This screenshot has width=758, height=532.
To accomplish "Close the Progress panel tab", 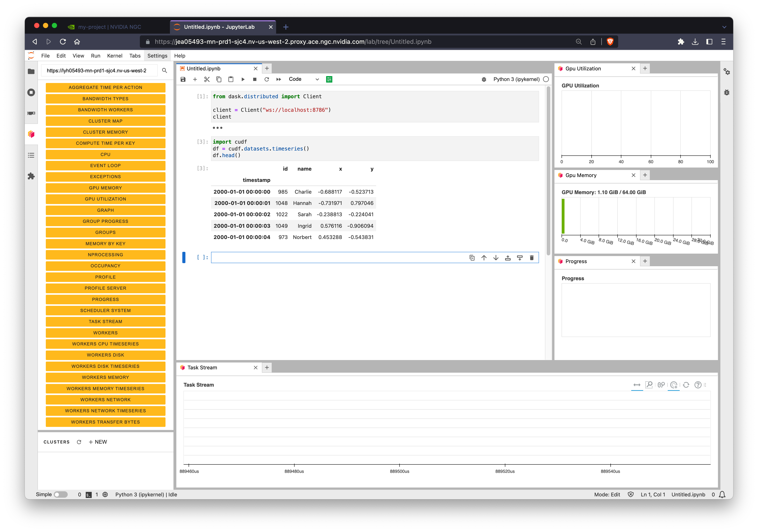I will coord(633,262).
